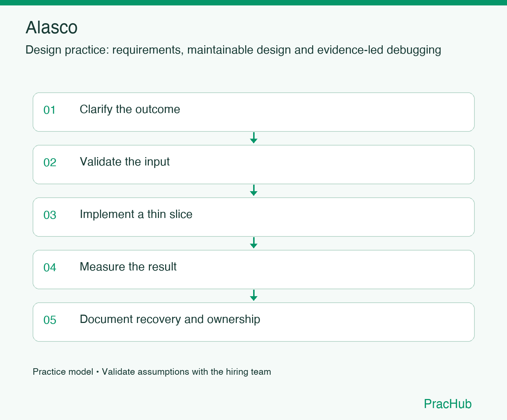Click the 'Measure the result' step text
The width and height of the screenshot is (507, 420).
(128, 267)
